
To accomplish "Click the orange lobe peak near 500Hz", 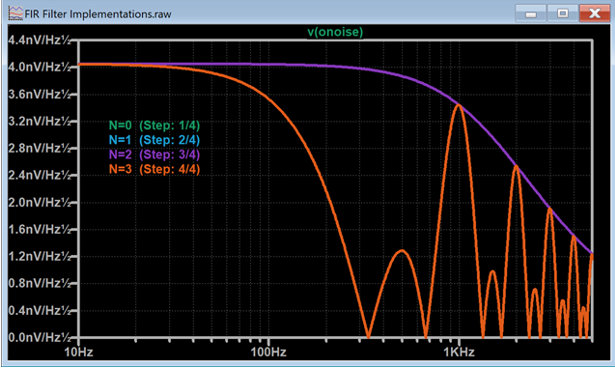I will pos(402,250).
